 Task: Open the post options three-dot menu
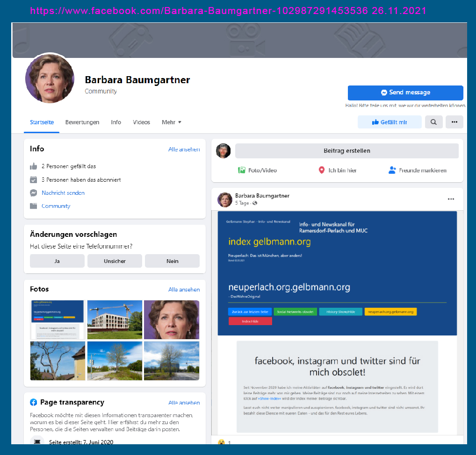[451, 199]
